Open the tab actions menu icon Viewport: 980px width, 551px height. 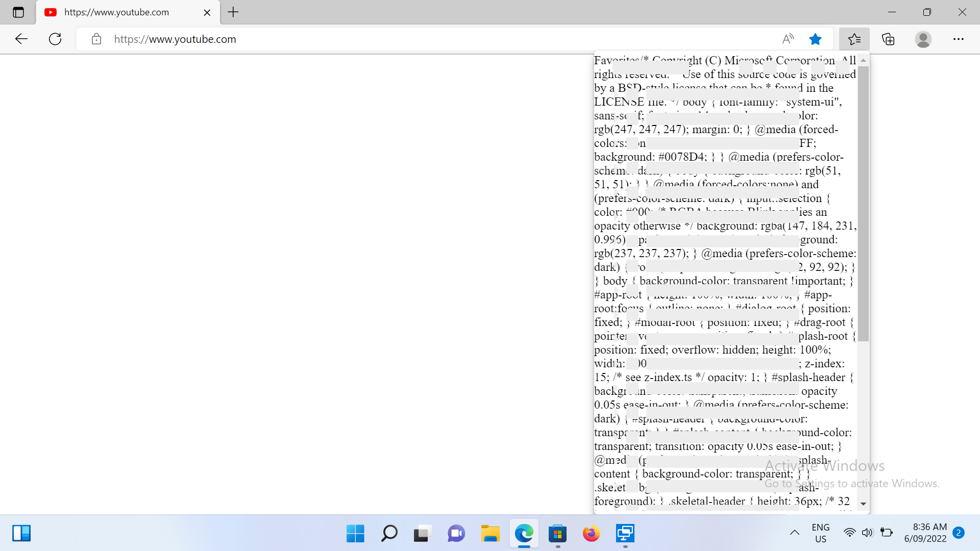[18, 12]
